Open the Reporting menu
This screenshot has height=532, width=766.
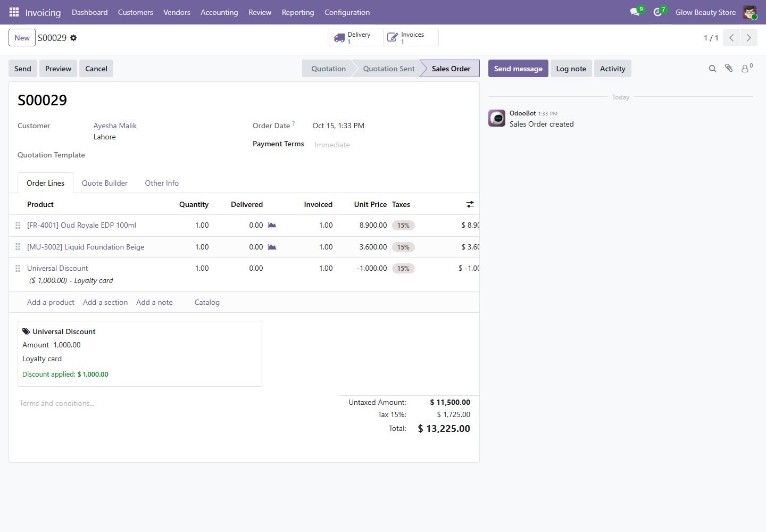coord(298,12)
